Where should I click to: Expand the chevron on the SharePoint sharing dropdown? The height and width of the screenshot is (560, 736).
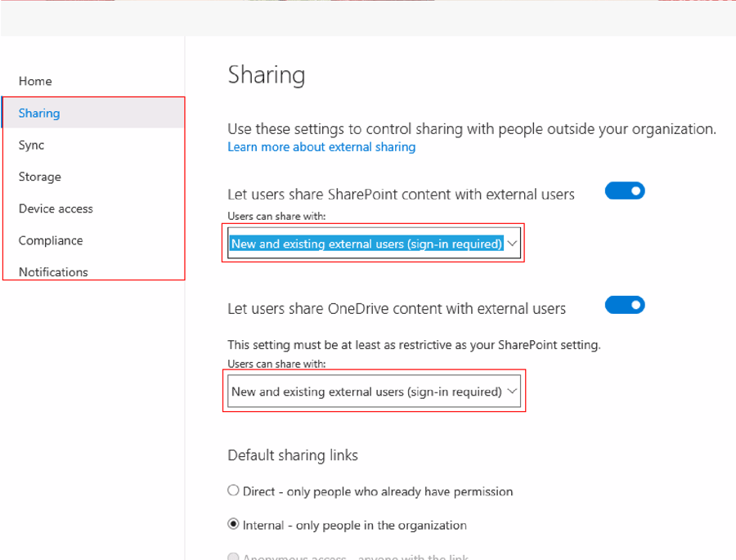point(513,243)
